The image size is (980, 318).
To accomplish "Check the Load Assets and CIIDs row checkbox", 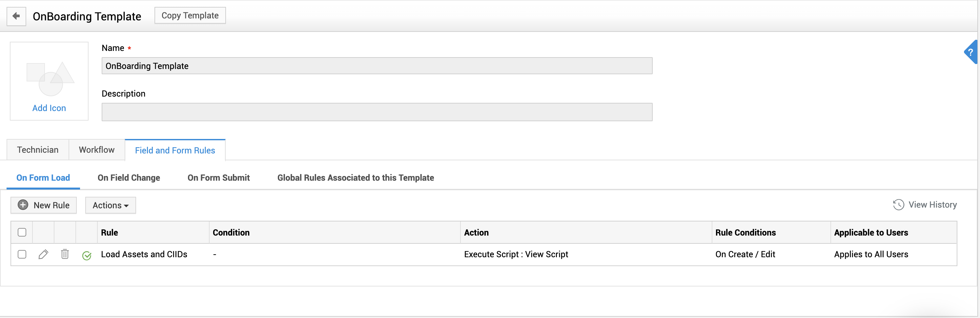I will [x=22, y=254].
